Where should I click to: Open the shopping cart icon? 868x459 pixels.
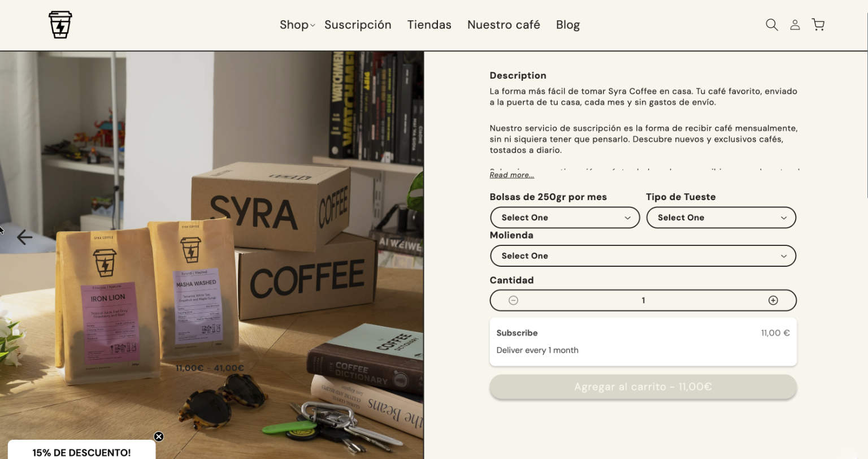pyautogui.click(x=818, y=25)
